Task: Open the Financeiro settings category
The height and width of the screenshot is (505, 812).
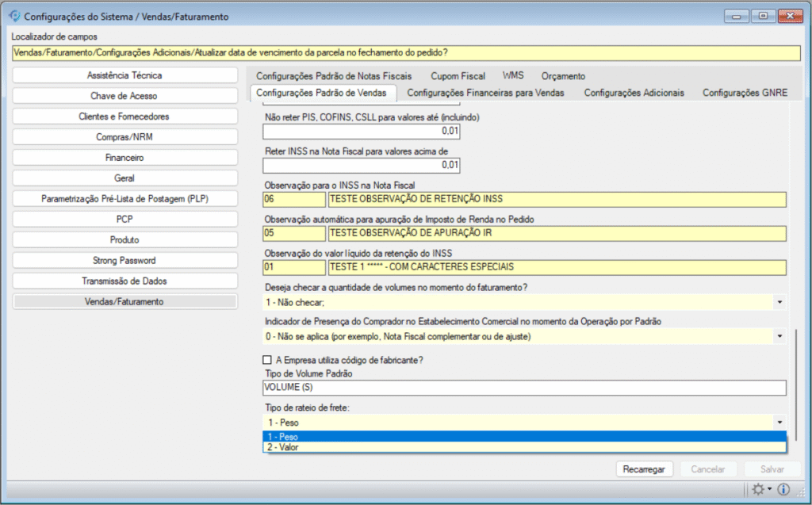Action: [x=124, y=158]
